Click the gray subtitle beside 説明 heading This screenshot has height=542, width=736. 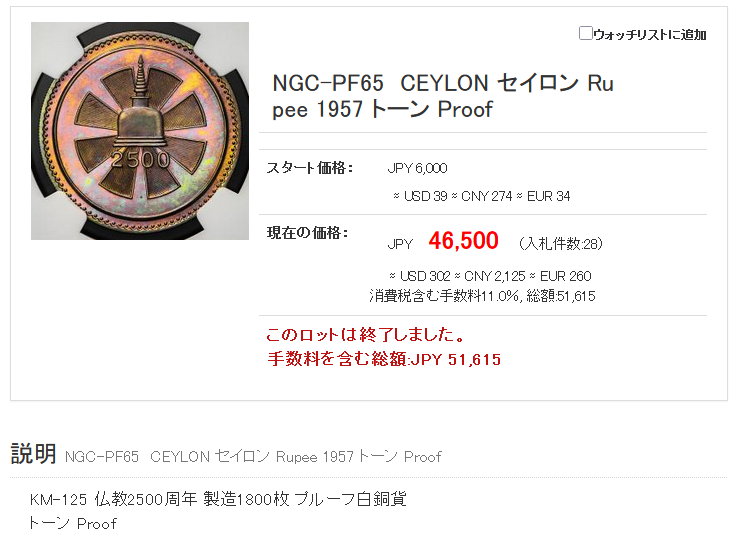tap(252, 457)
